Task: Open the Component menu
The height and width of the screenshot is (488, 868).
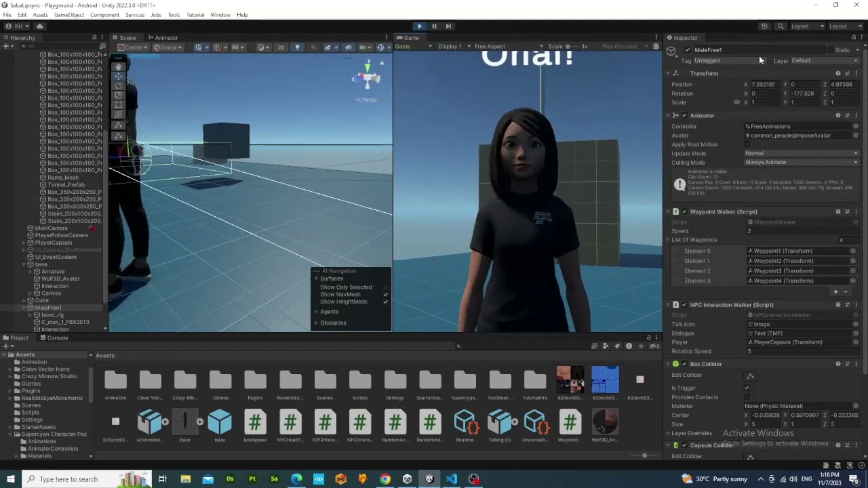Action: click(x=104, y=15)
